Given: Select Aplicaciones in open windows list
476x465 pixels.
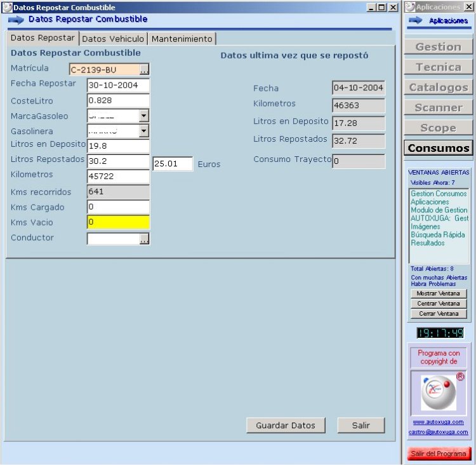Looking at the screenshot, I should point(430,202).
